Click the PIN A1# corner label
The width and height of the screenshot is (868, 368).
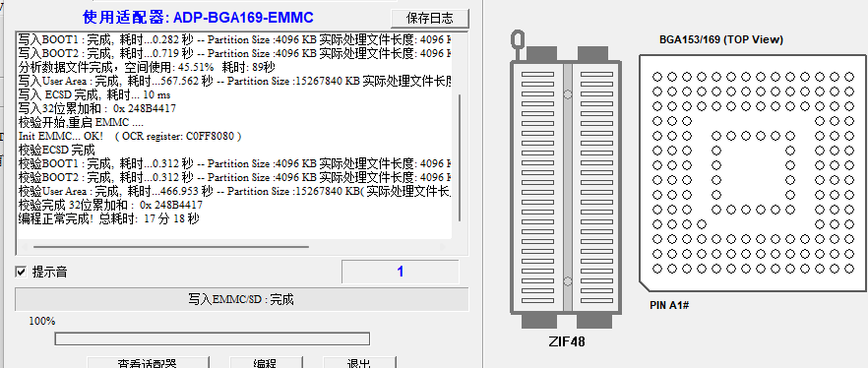(x=669, y=305)
